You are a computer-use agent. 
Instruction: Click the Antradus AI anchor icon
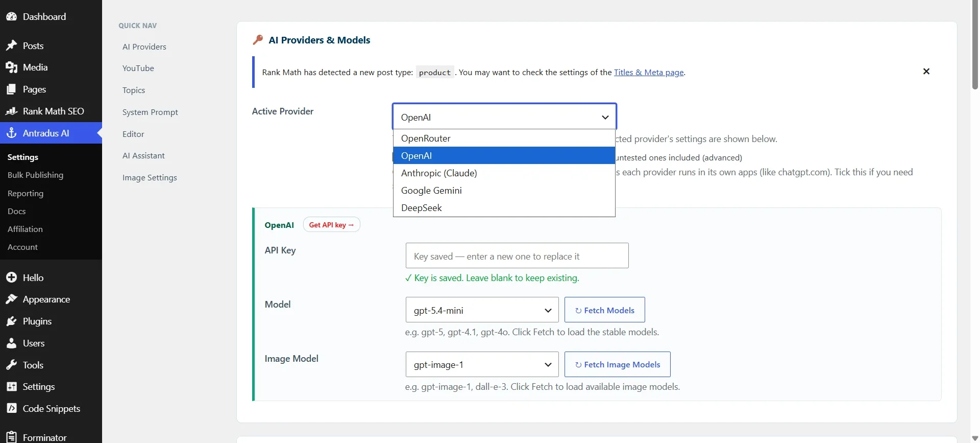pyautogui.click(x=11, y=133)
